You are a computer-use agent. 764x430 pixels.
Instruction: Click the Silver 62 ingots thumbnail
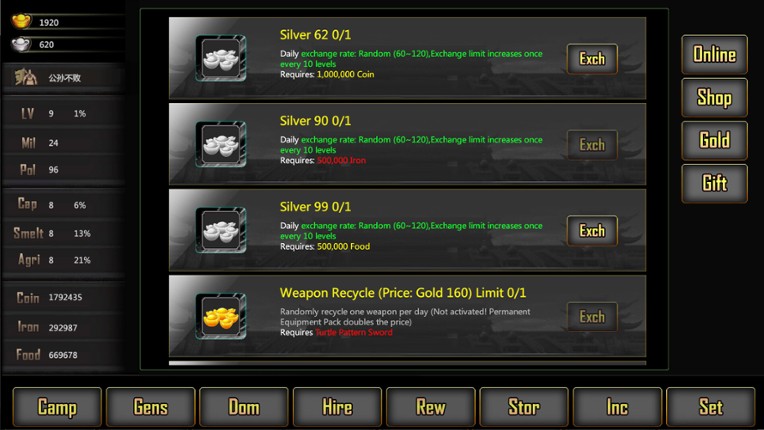click(221, 58)
